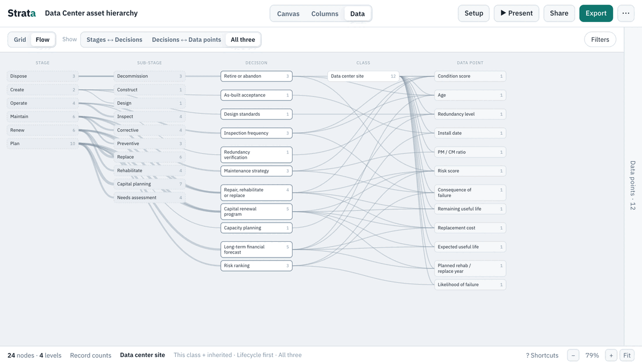The height and width of the screenshot is (364, 642).
Task: Select the Replace sub-stage node
Action: pos(149,157)
